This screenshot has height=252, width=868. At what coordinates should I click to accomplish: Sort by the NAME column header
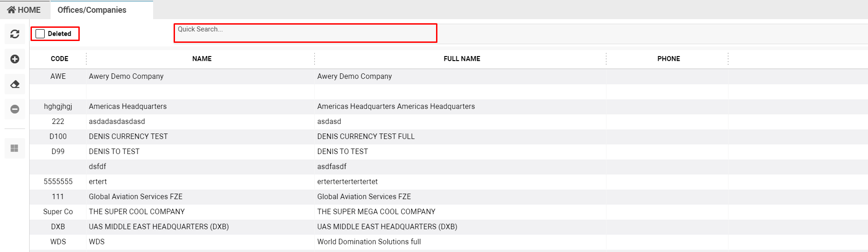[x=202, y=59]
